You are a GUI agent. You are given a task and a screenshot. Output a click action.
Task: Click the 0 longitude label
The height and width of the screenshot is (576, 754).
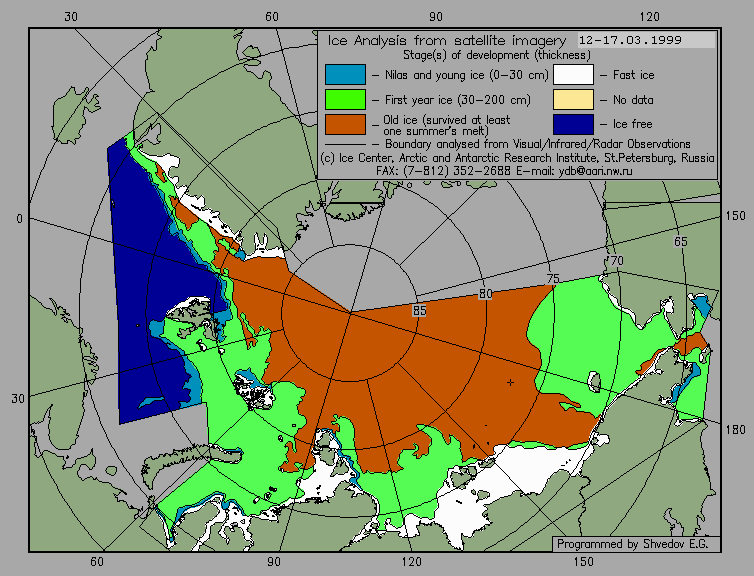pyautogui.click(x=19, y=219)
